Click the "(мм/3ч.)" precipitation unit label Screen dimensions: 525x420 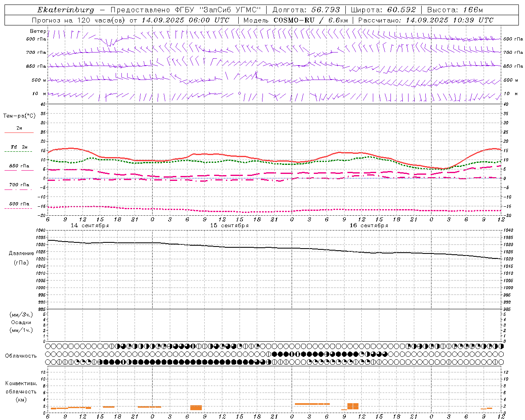(21, 315)
